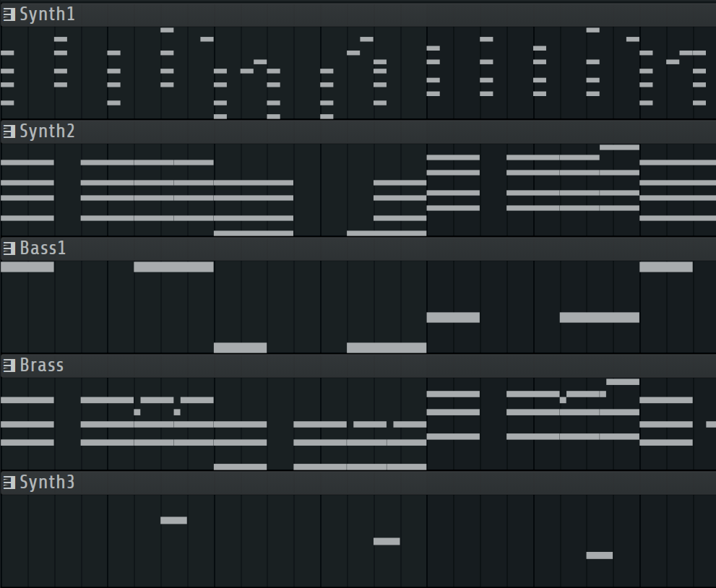The height and width of the screenshot is (588, 716).
Task: Click the piano-roll icon beside Bass1
Action: pos(9,248)
